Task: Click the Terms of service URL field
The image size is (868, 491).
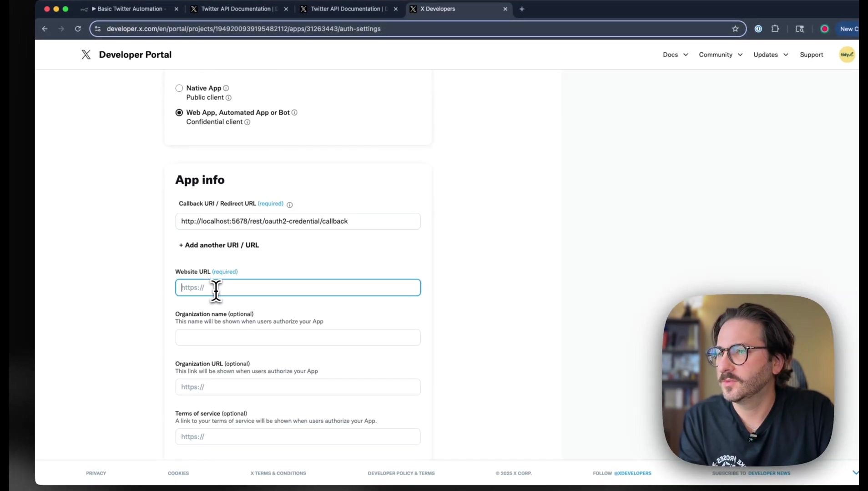Action: point(298,437)
